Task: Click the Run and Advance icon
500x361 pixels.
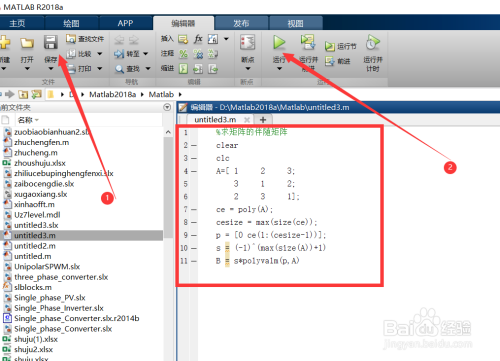Action: point(308,42)
